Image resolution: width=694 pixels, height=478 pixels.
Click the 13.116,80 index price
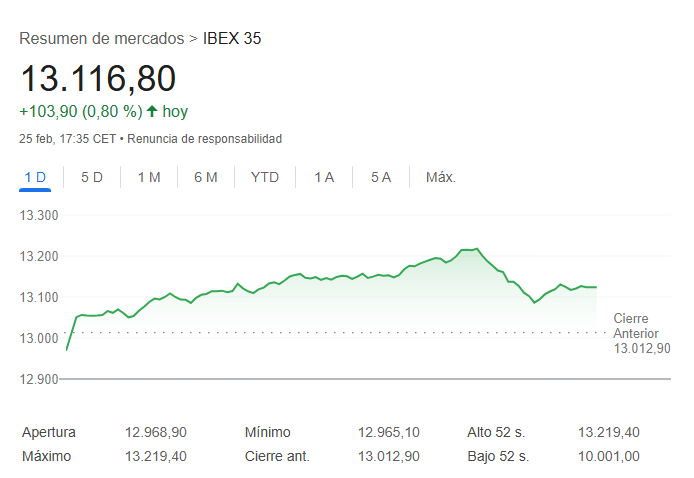tap(98, 78)
